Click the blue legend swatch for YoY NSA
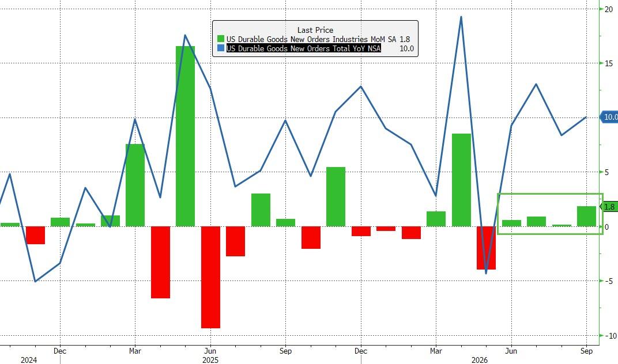The width and height of the screenshot is (618, 364). point(221,48)
